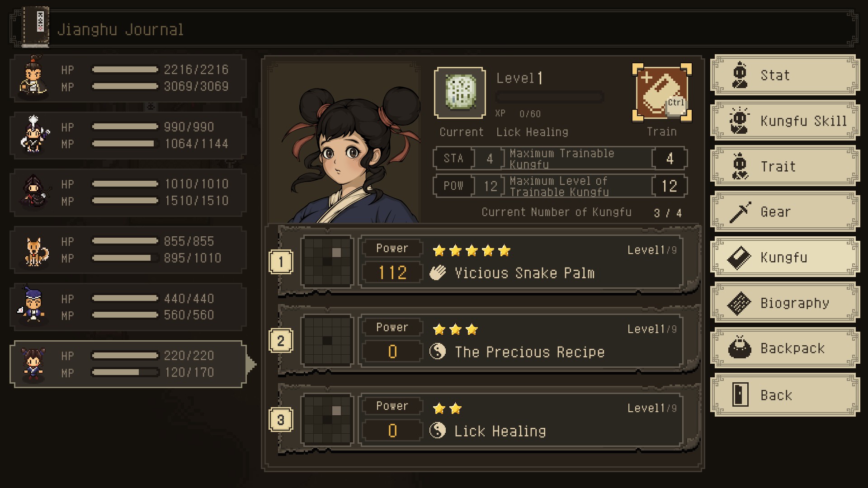Screen dimensions: 868x488
Task: Select the current Lick Healing skill icon
Action: coord(460,93)
